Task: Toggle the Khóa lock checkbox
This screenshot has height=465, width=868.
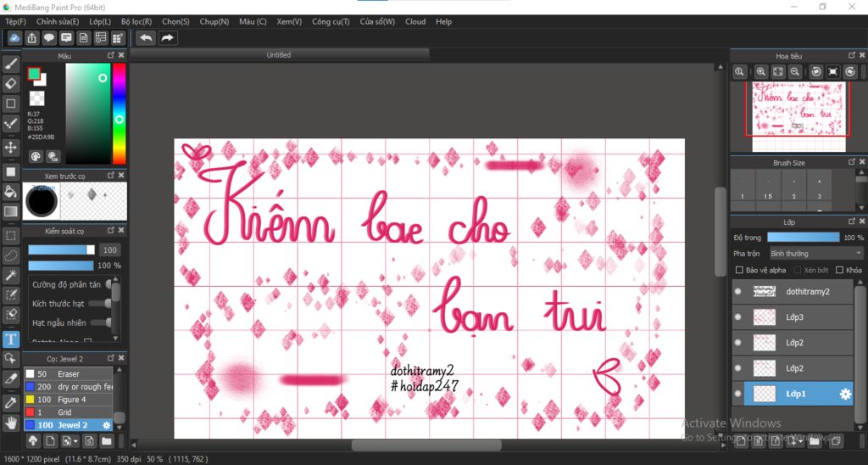Action: point(839,270)
